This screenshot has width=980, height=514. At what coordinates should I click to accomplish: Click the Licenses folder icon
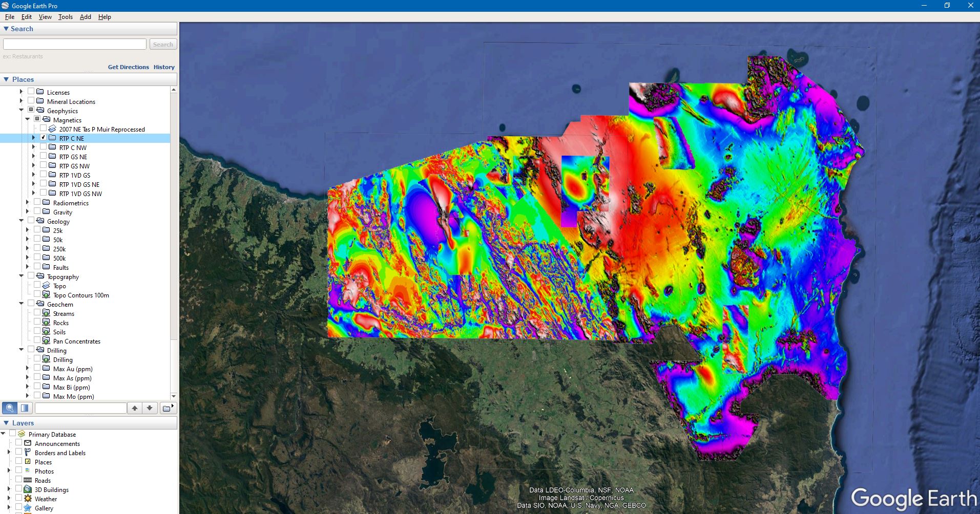point(40,92)
